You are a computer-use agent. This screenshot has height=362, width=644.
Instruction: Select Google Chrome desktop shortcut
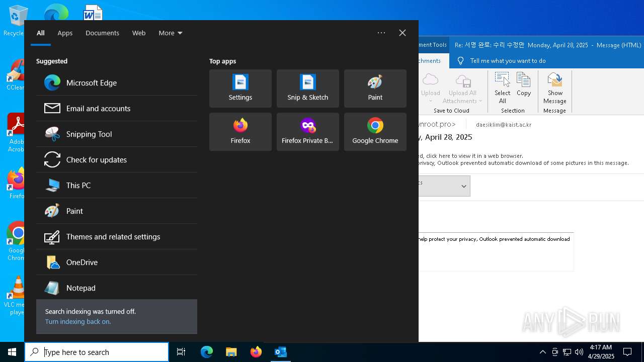(x=17, y=241)
